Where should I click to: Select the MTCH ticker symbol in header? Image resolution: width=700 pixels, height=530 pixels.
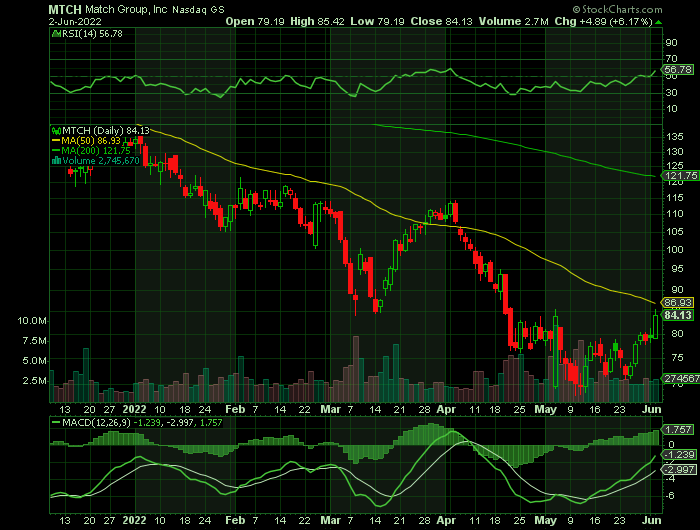(x=65, y=9)
